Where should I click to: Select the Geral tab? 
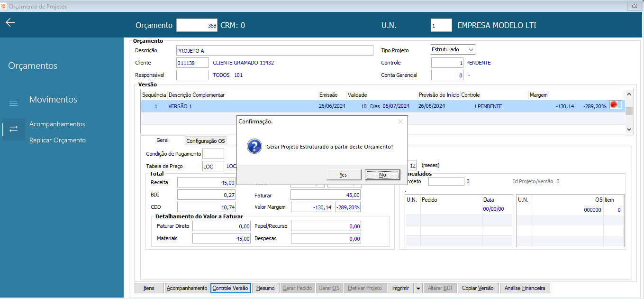[163, 140]
